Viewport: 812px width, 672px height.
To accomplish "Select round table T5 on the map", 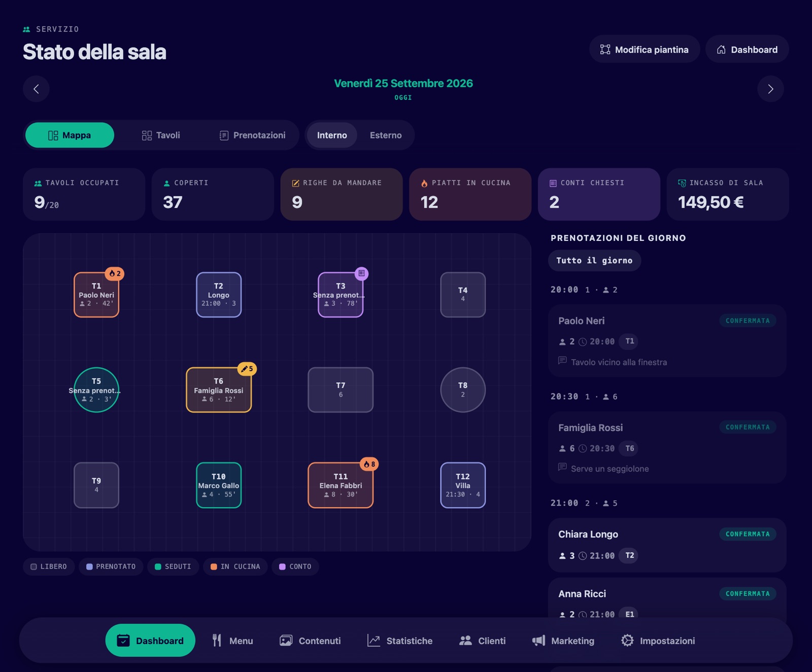I will (96, 390).
